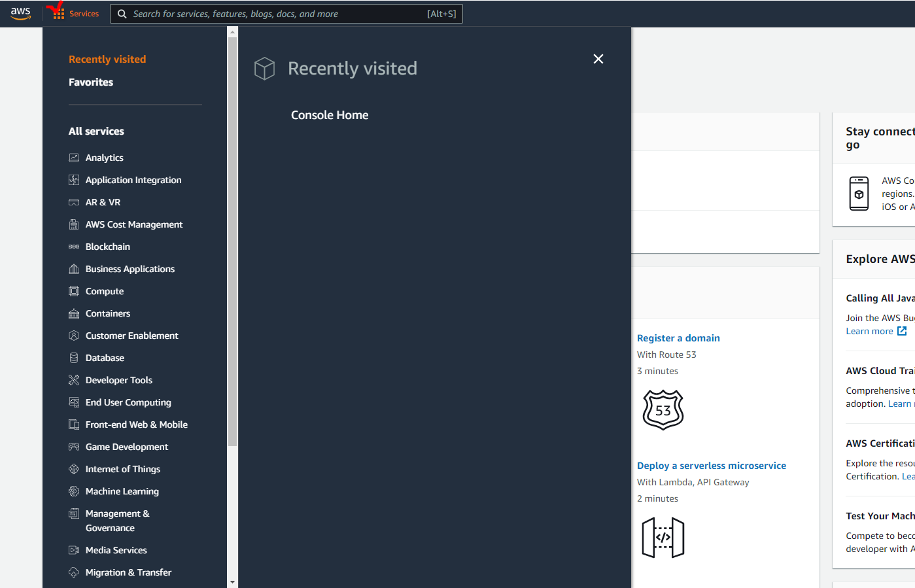Click the Analytics category icon
Image resolution: width=915 pixels, height=588 pixels.
pyautogui.click(x=74, y=158)
